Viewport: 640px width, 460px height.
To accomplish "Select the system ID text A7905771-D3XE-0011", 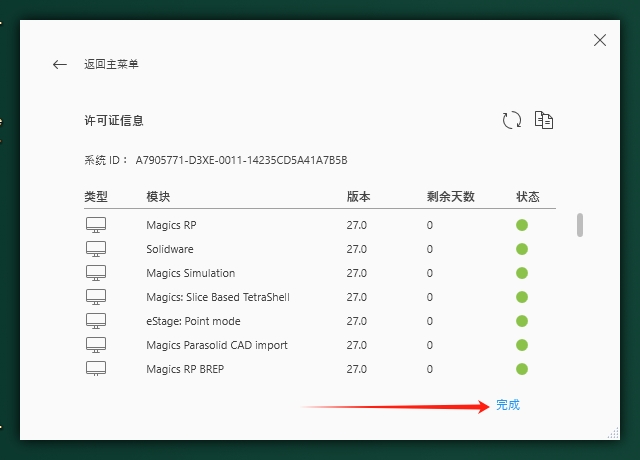I will coord(241,160).
